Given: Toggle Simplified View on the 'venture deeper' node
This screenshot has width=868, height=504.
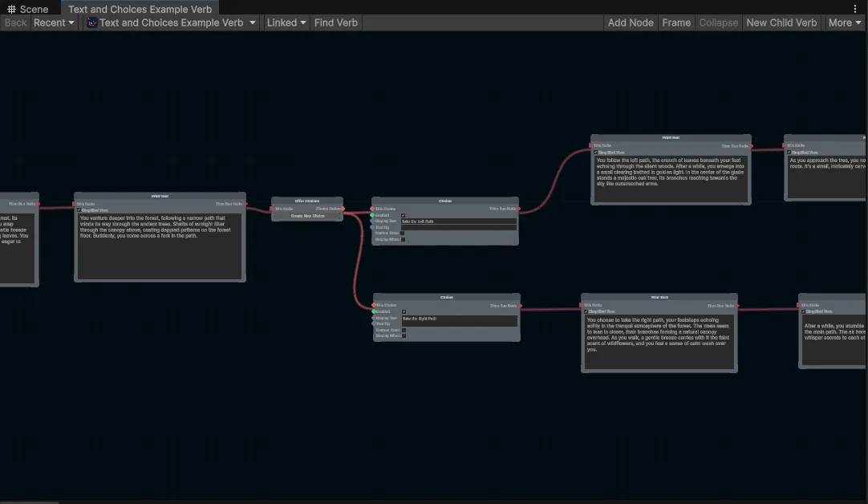Looking at the screenshot, I should (x=79, y=210).
